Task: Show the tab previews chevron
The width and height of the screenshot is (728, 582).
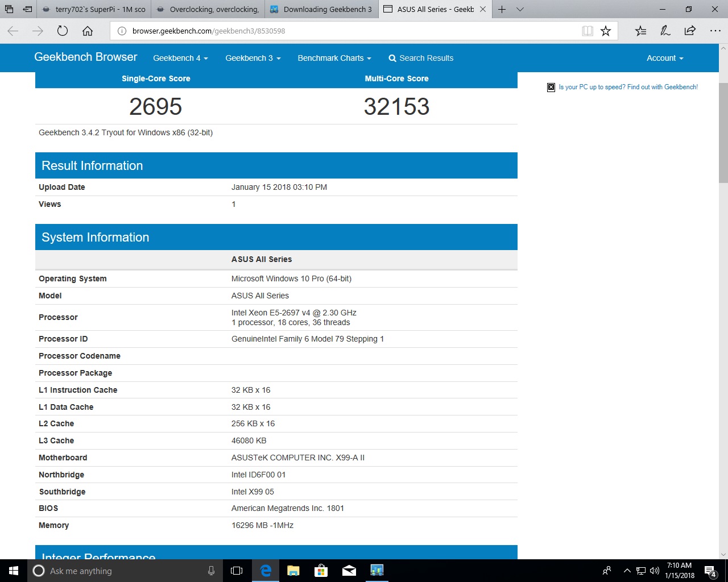Action: click(520, 9)
